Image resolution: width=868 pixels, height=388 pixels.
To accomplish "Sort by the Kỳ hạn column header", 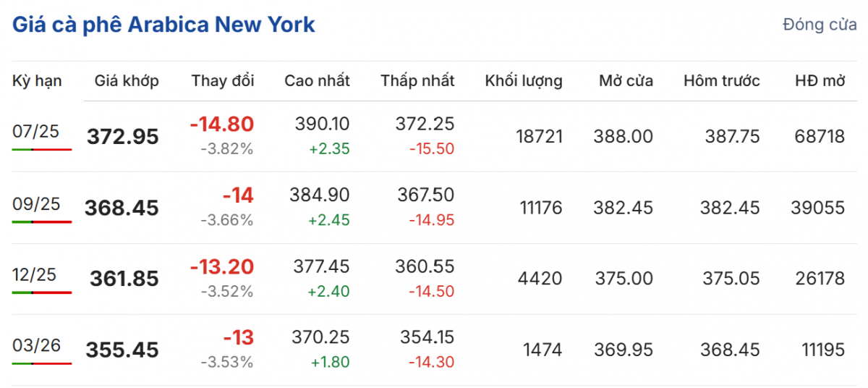I will point(37,80).
